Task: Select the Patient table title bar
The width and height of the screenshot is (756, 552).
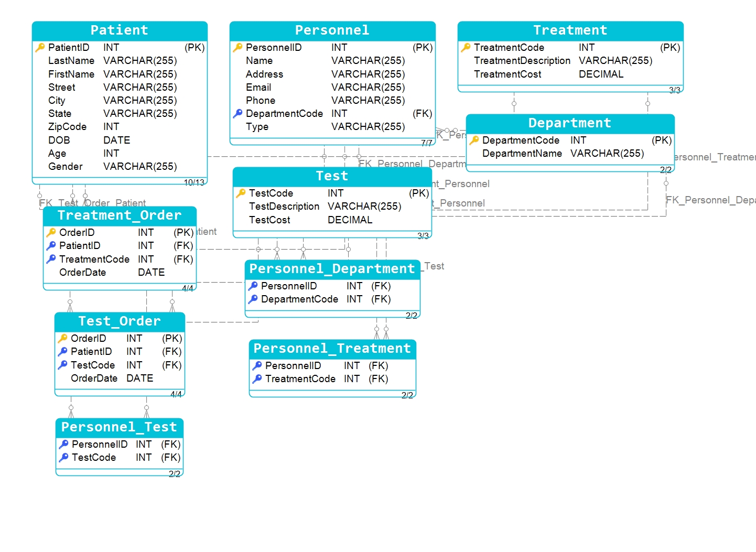Action: 120,30
